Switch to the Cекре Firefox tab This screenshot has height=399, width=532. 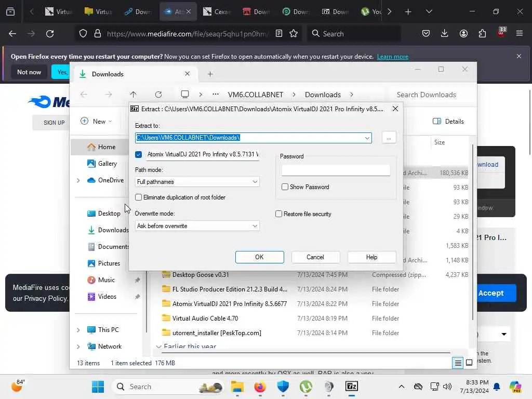click(x=217, y=12)
